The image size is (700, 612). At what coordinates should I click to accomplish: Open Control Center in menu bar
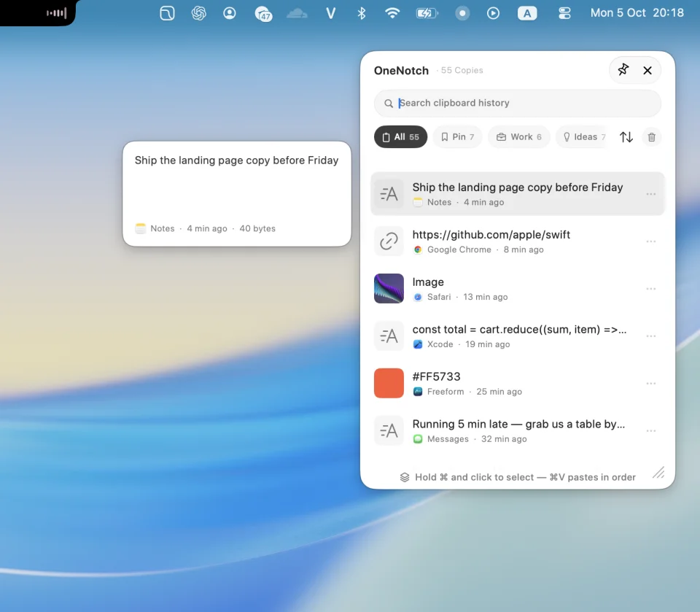564,13
